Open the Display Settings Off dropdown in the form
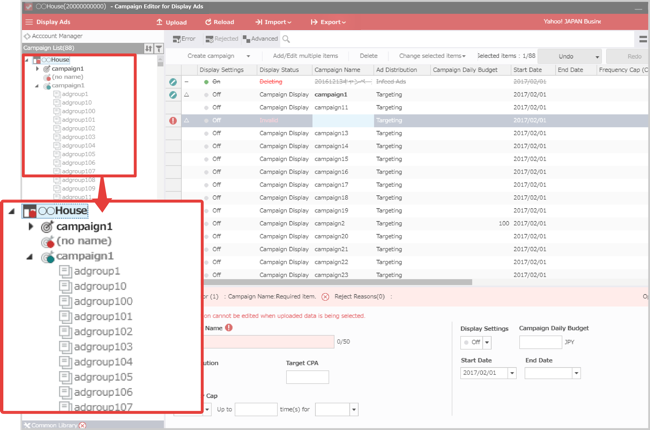Screen dimensions: 650x430 (488, 343)
